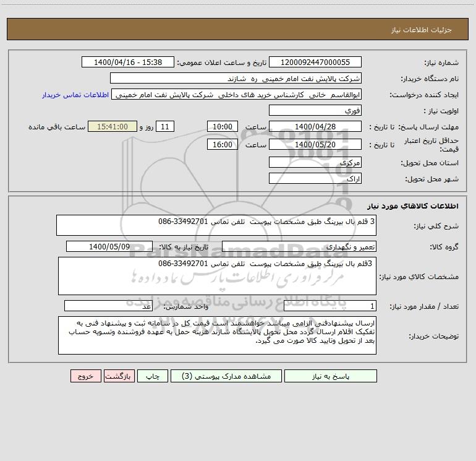The image size is (476, 461).
Task: Click the تاریخ و ساعت اعلان عمومی label
Action: 221,62
